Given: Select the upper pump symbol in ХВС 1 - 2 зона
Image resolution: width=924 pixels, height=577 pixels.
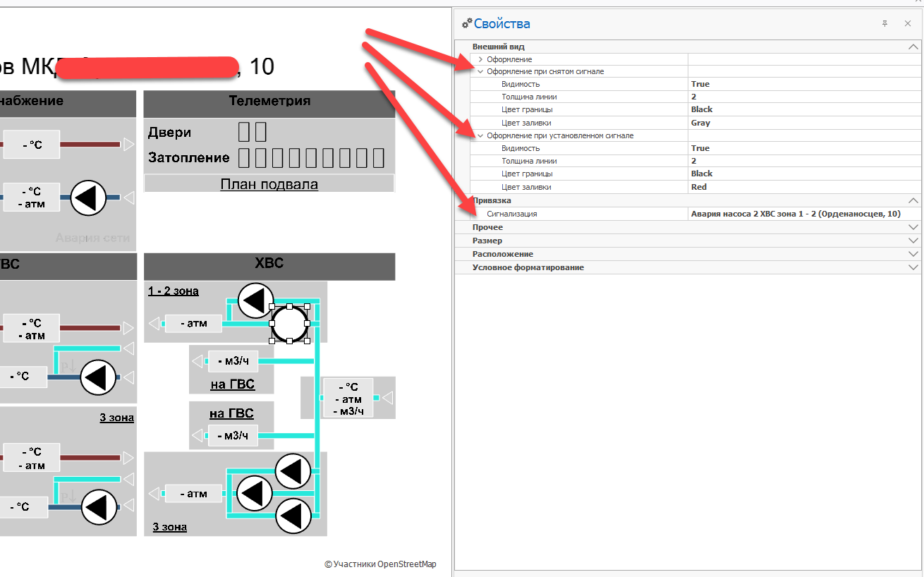Looking at the screenshot, I should tap(255, 301).
